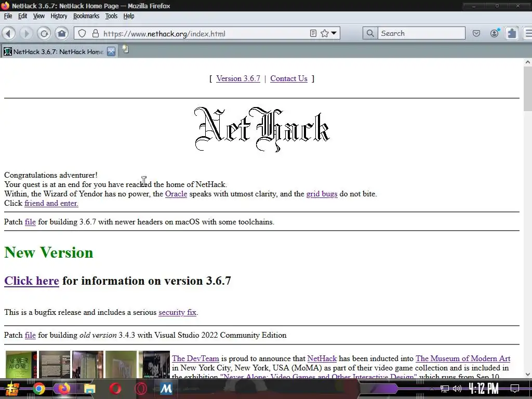Viewport: 532px width, 399px height.
Task: Click the NetHack link in MoMA announcement
Action: click(322, 358)
